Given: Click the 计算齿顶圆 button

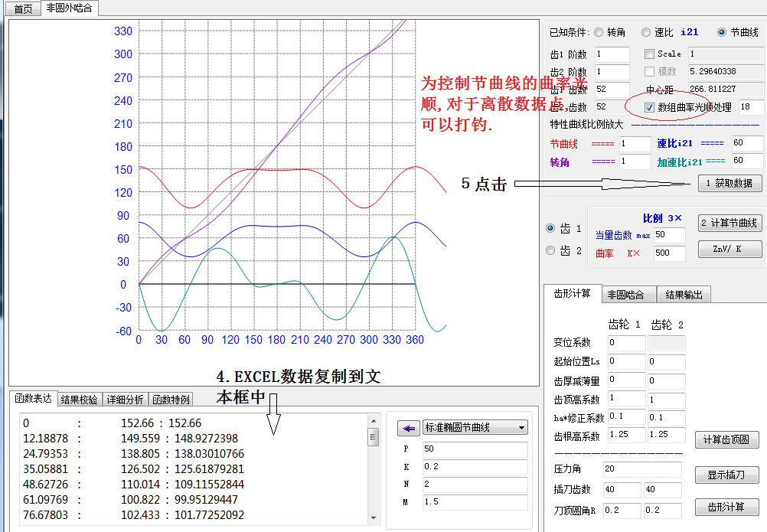Looking at the screenshot, I should (x=727, y=439).
